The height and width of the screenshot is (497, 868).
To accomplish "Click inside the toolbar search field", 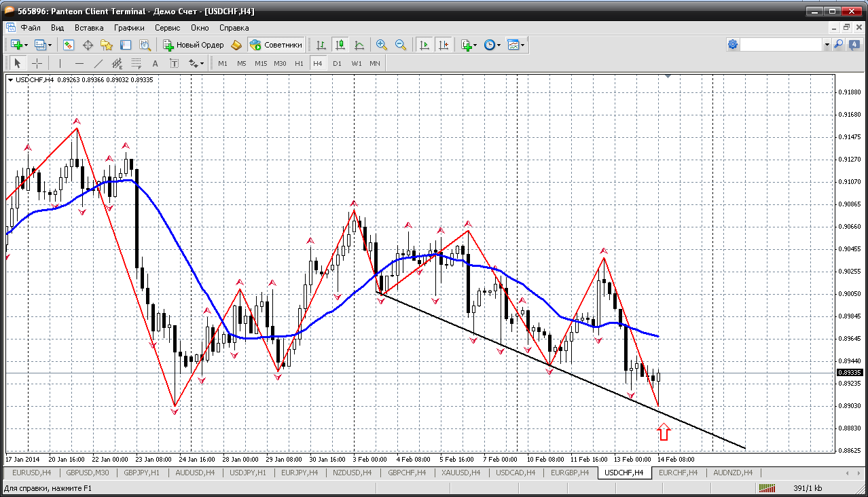I will (x=781, y=44).
